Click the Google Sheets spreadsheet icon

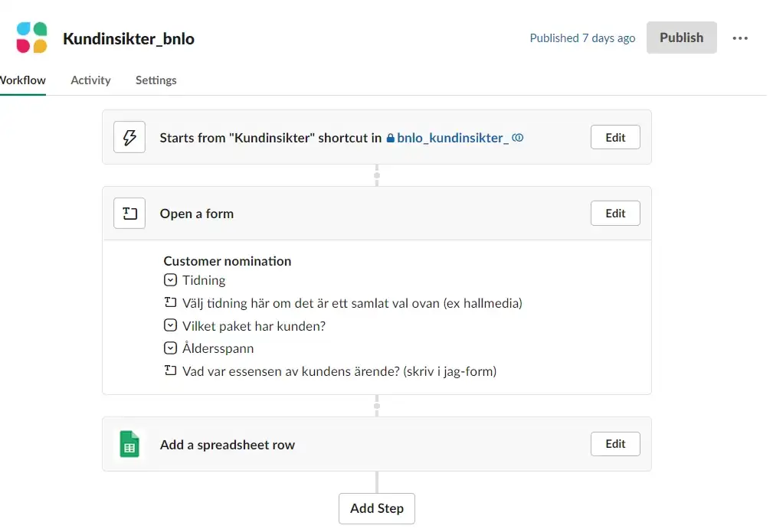click(129, 445)
